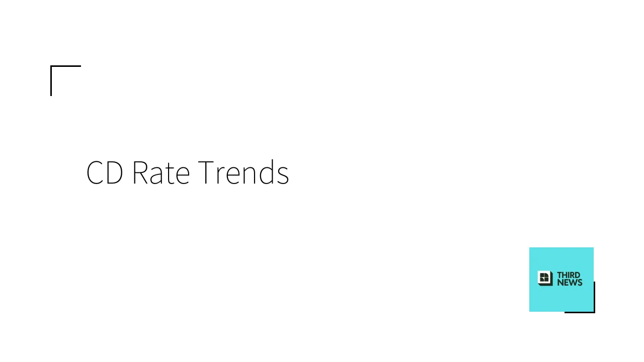
Task: Click the letter D in the title
Action: (x=114, y=173)
